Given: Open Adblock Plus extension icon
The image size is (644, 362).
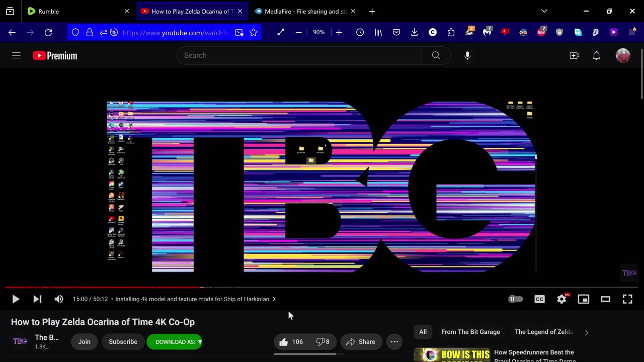Looking at the screenshot, I should [x=541, y=32].
